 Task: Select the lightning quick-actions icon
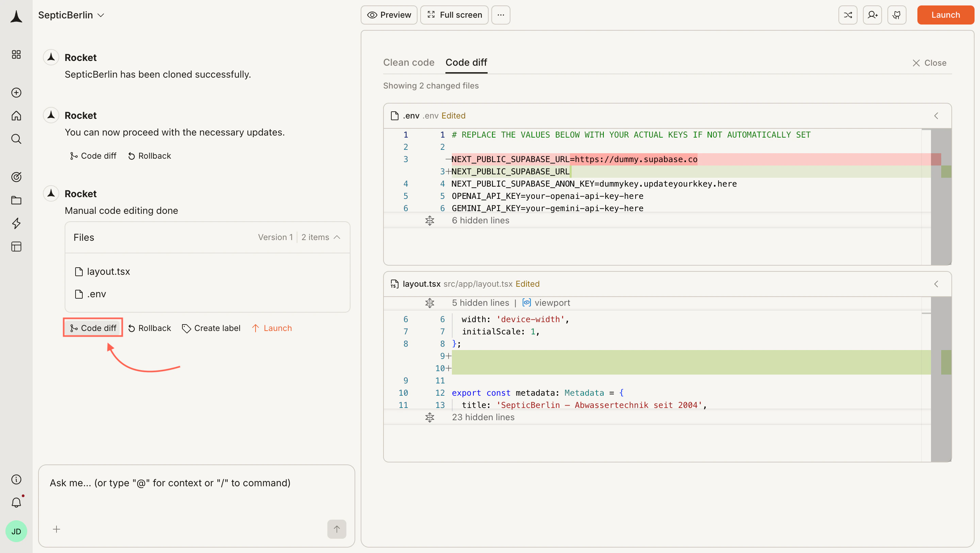pos(16,223)
